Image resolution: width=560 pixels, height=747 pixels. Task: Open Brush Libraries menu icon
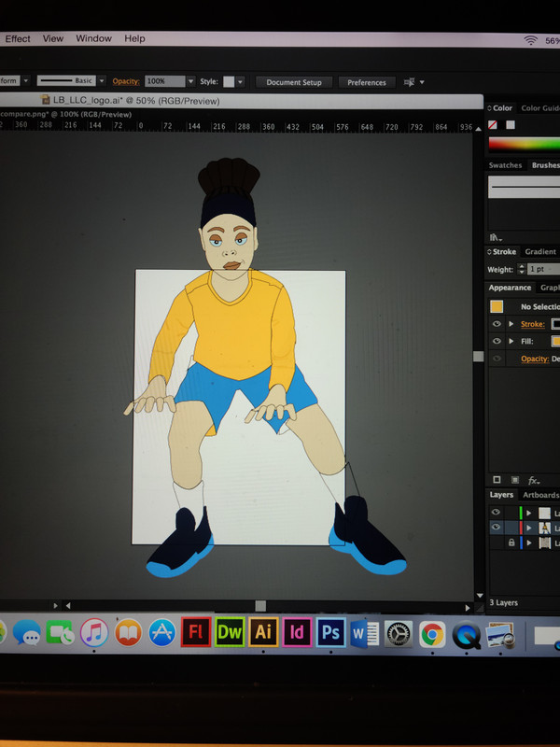[x=496, y=237]
